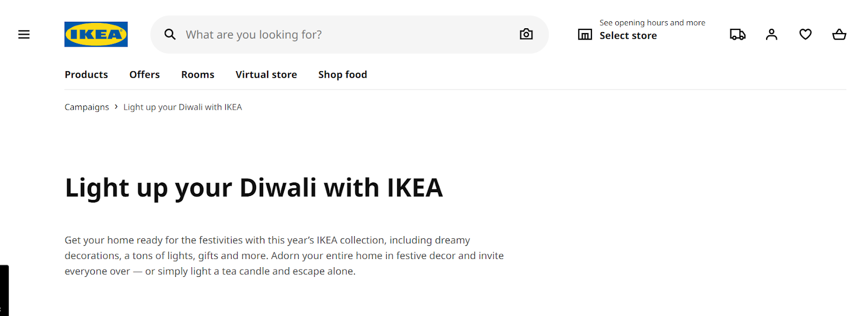Click the 'Select store' button
This screenshot has height=316, width=868.
[628, 36]
